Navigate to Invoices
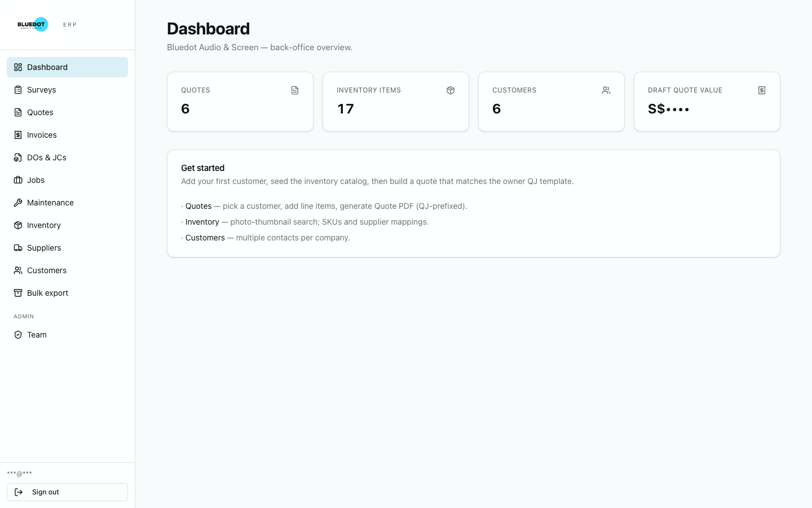Image resolution: width=812 pixels, height=508 pixels. (x=67, y=135)
